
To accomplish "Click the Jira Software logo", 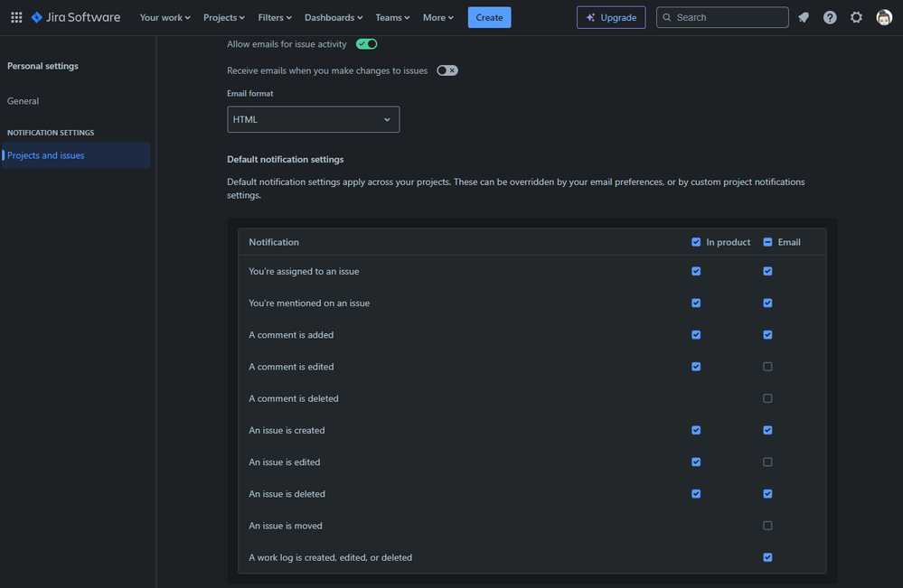I will click(x=76, y=17).
